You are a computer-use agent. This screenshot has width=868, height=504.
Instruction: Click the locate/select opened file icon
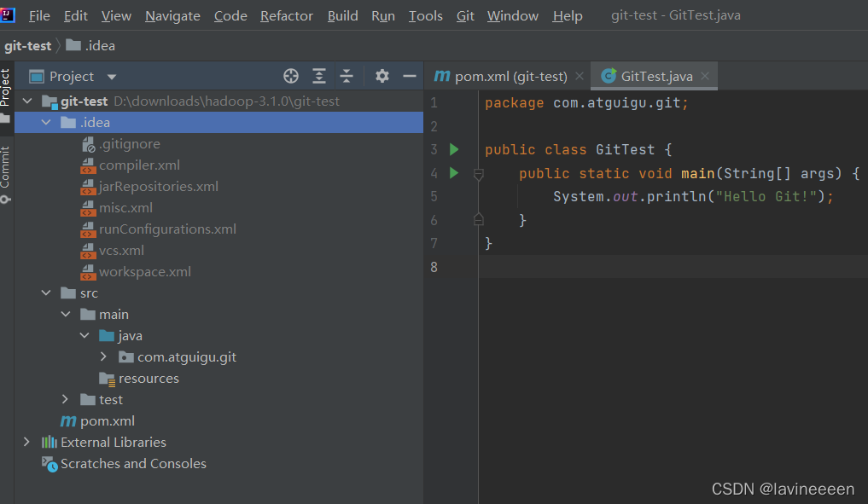(x=291, y=76)
